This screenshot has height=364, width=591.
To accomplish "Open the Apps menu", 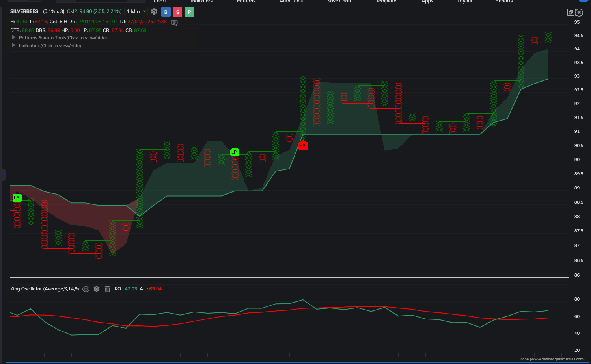I will point(427,2).
